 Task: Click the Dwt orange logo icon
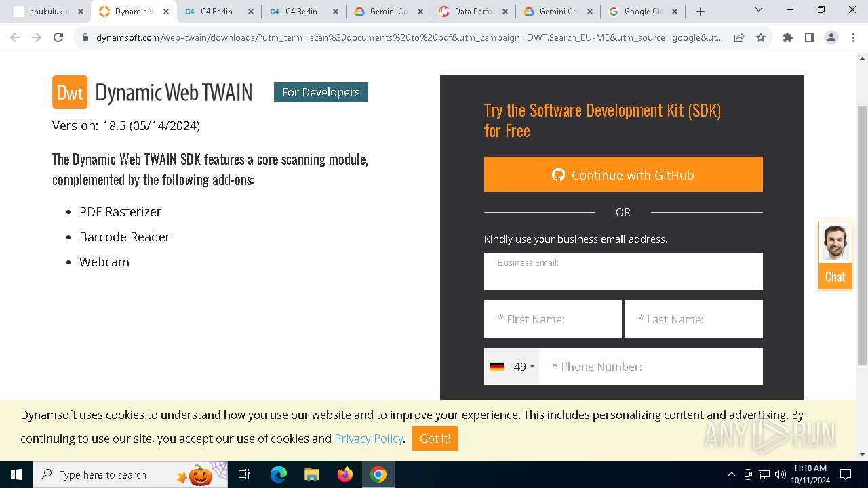(70, 92)
